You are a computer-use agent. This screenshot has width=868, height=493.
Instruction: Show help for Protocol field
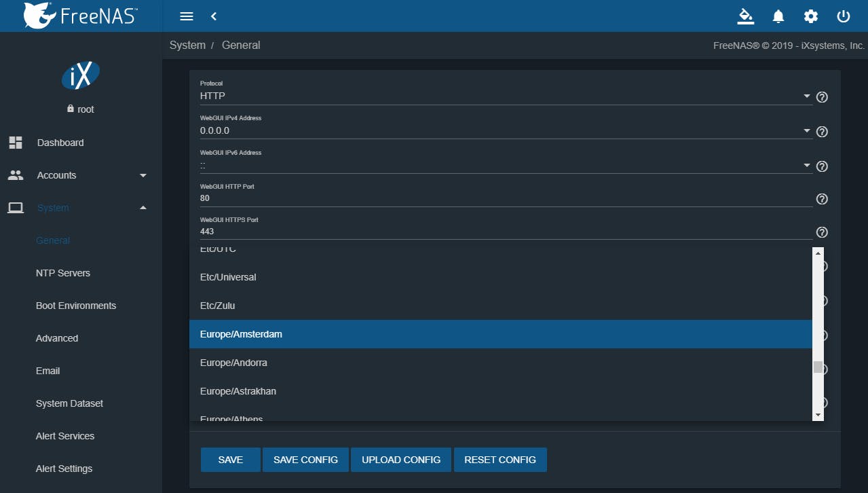coord(822,97)
